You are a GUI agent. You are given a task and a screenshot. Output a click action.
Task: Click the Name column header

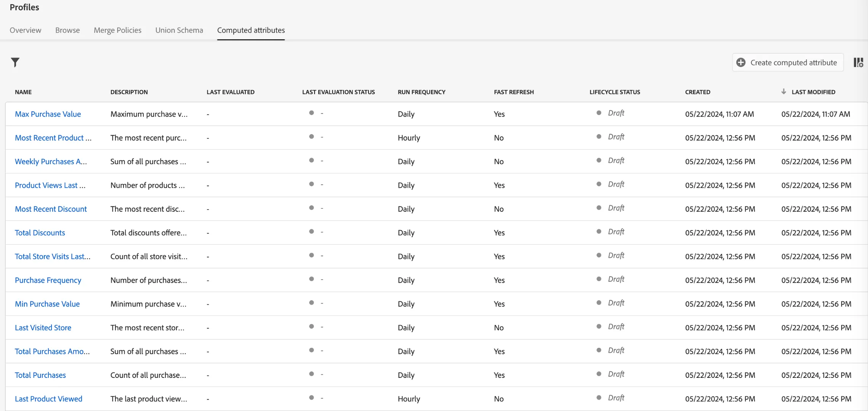[x=23, y=92]
